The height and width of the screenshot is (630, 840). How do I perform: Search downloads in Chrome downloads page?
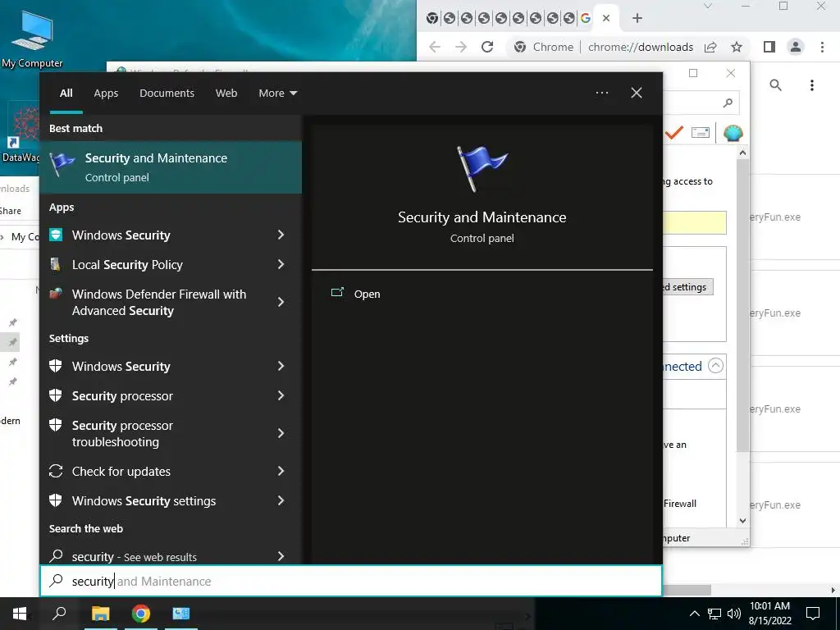775,84
